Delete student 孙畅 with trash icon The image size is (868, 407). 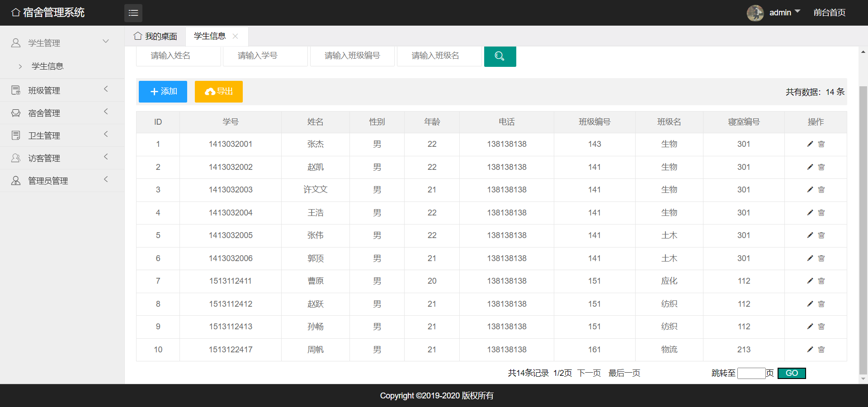tap(821, 327)
